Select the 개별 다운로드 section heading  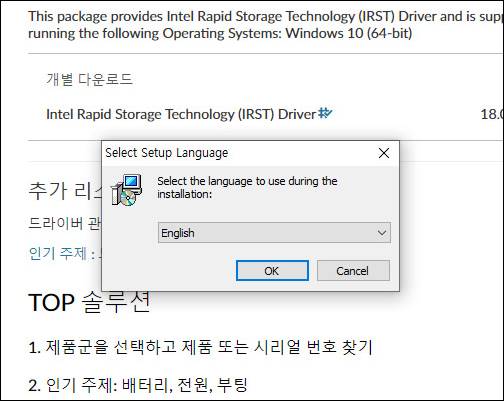point(89,79)
